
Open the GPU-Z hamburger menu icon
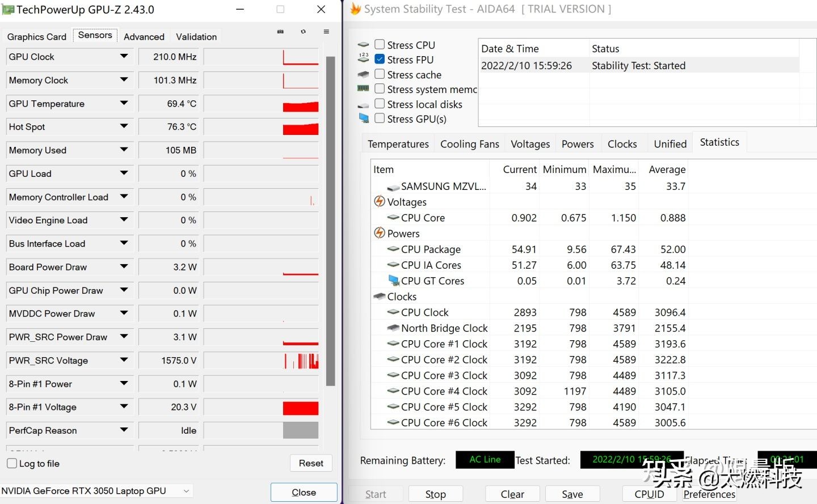[x=326, y=32]
